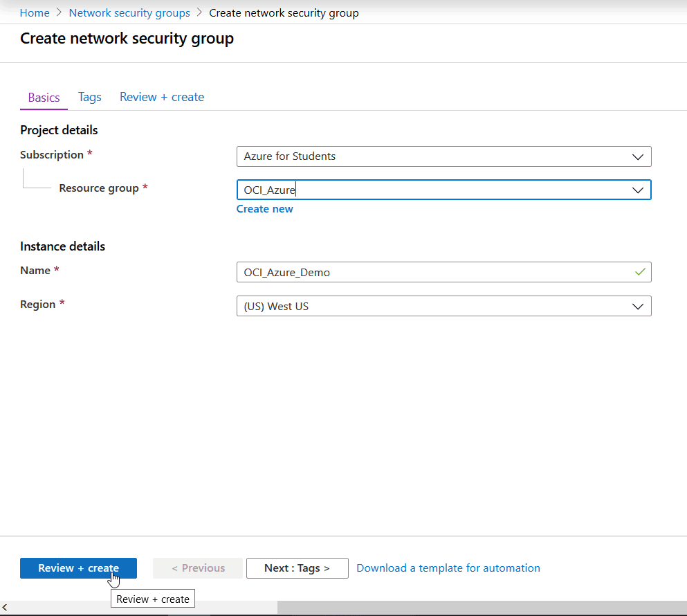687x616 pixels.
Task: Switch to the Tags tab
Action: (89, 97)
